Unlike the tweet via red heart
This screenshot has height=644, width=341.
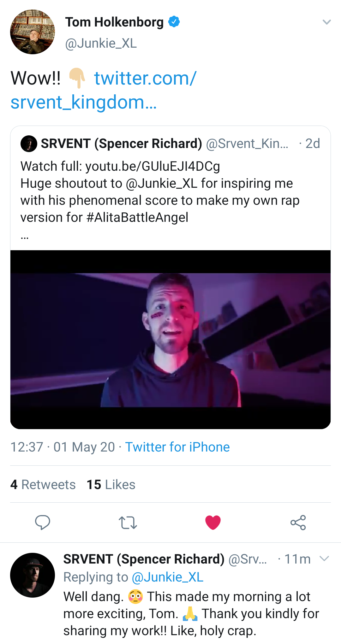point(213,522)
